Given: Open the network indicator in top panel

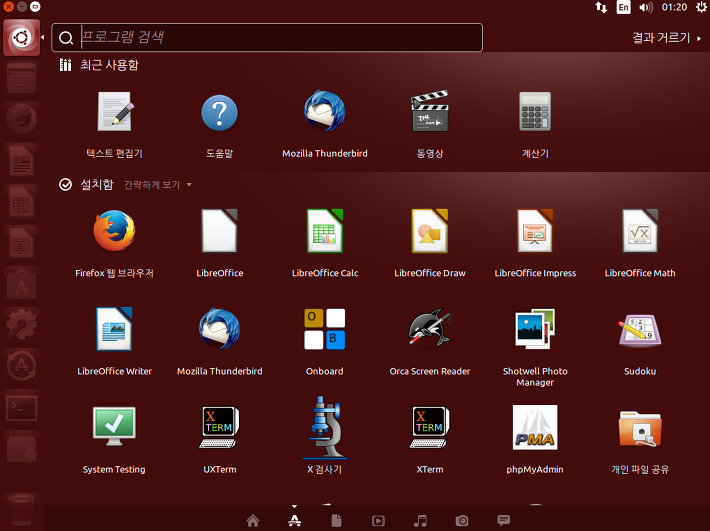Looking at the screenshot, I should point(601,7).
